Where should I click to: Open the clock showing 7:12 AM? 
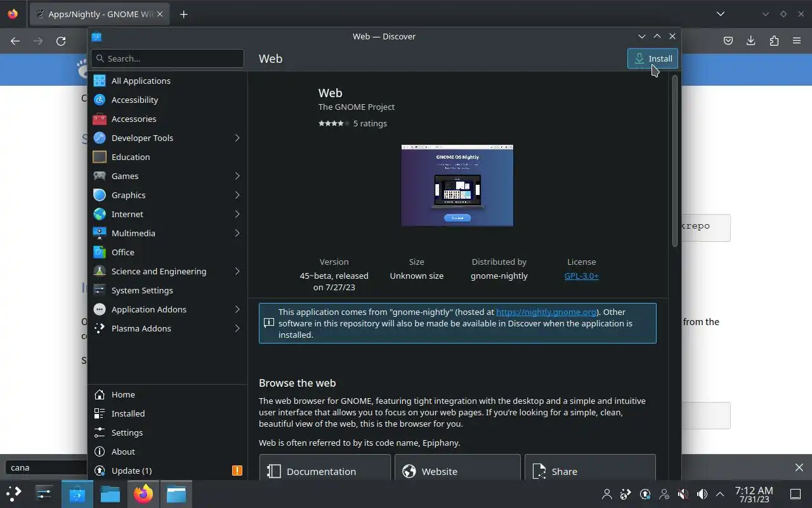[754, 494]
